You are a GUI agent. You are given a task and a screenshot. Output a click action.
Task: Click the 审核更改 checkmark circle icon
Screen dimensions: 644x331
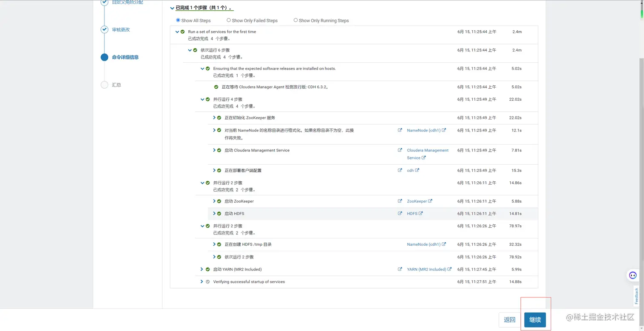[x=104, y=29]
